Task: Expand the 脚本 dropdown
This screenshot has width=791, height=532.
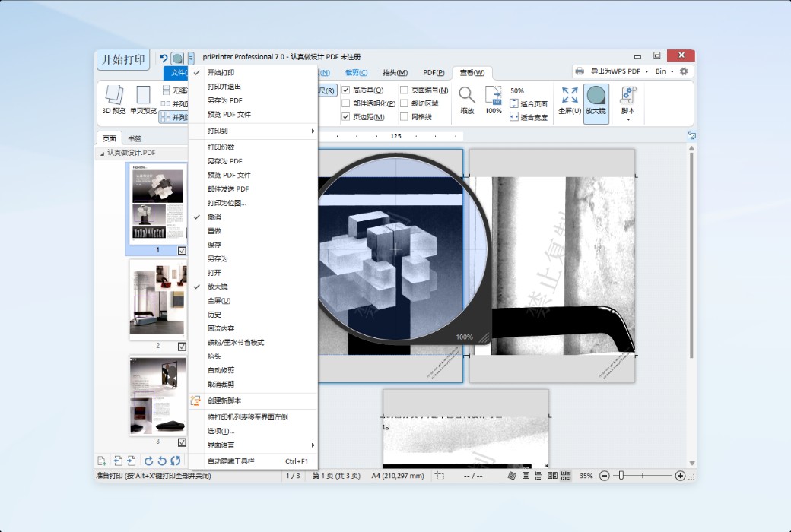Action: click(628, 119)
